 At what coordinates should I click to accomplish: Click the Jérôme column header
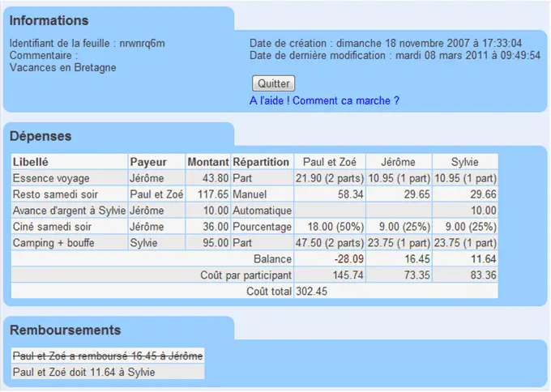[x=399, y=162]
